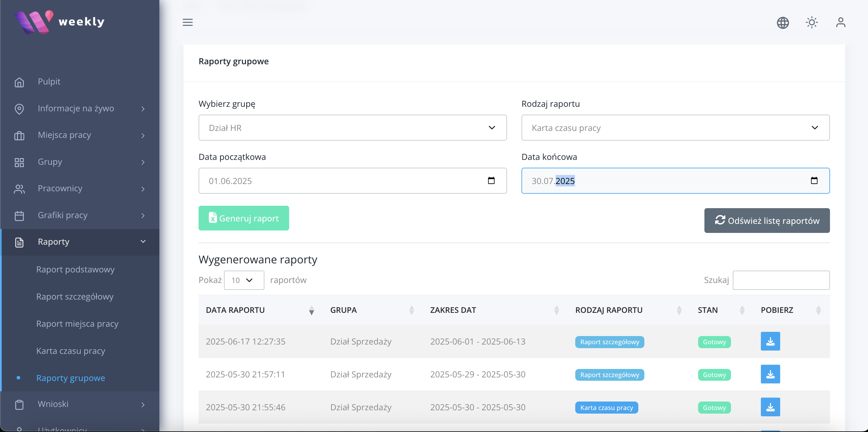The width and height of the screenshot is (868, 432).
Task: Open the Wybierz grupę dropdown
Action: (352, 128)
